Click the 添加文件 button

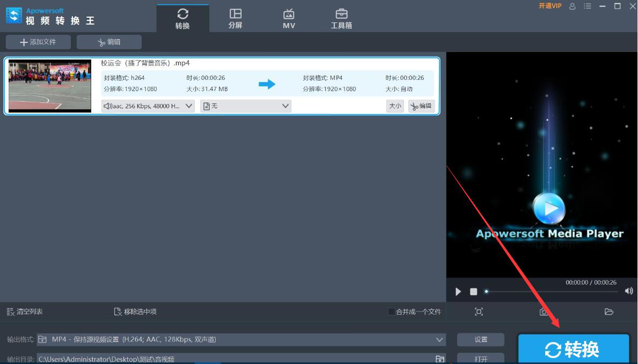point(38,42)
